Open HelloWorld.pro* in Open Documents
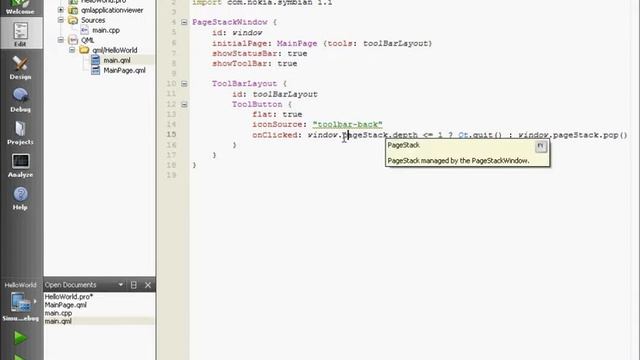 69,297
